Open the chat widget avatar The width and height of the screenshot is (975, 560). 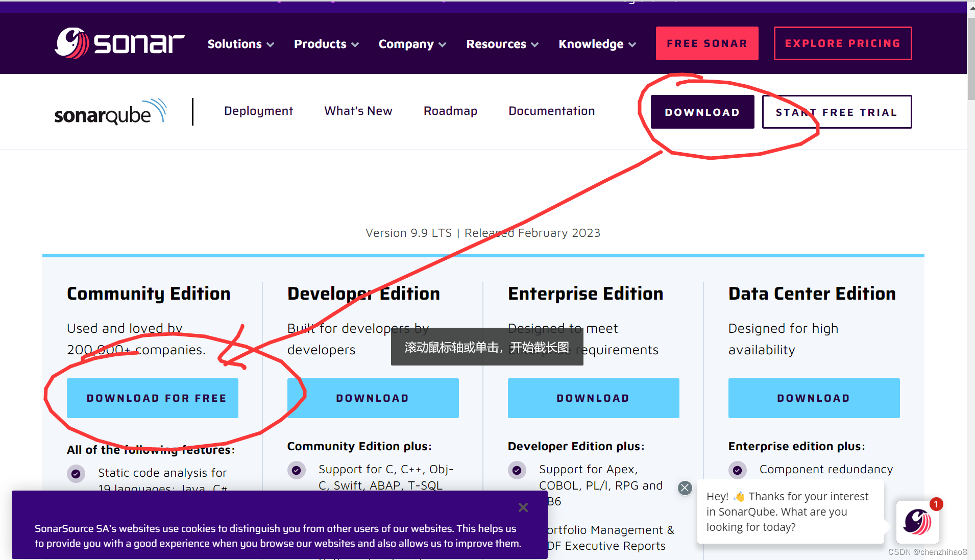(917, 522)
